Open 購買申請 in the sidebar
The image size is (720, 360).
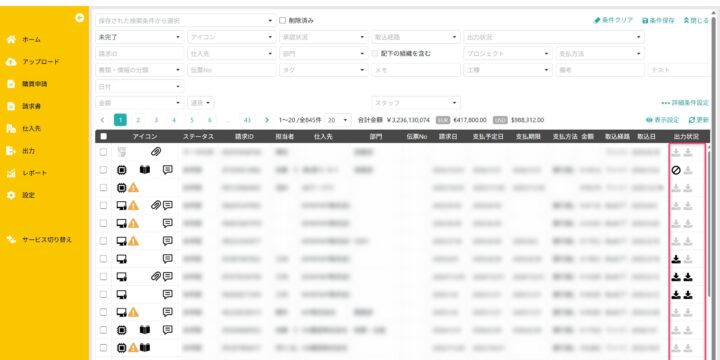click(35, 84)
